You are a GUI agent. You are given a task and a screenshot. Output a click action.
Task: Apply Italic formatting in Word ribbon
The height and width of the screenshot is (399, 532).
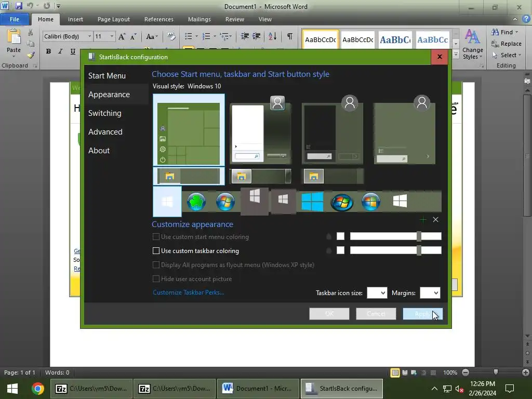60,51
